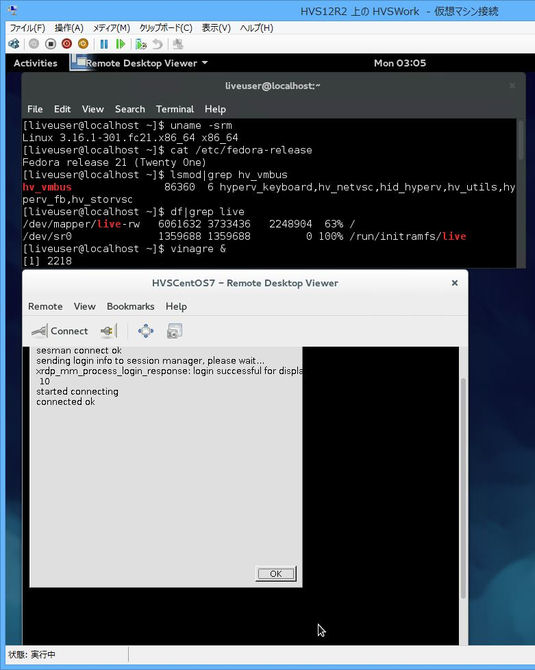The image size is (535, 670).
Task: Open the Remote menu in viewer
Action: [45, 306]
